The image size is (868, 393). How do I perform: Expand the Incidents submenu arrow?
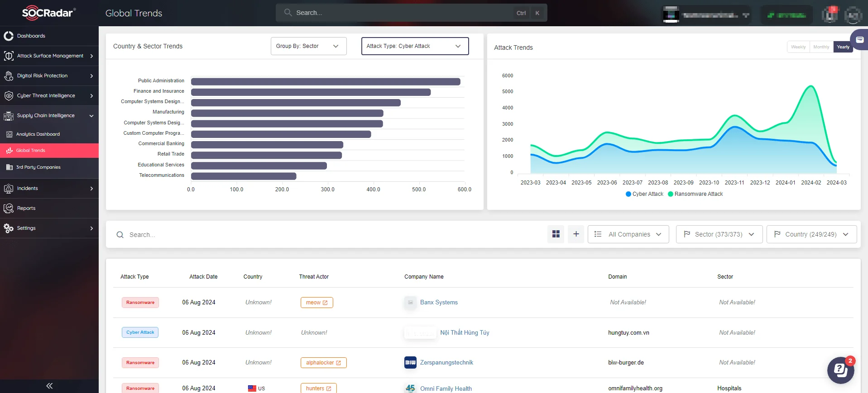point(91,189)
